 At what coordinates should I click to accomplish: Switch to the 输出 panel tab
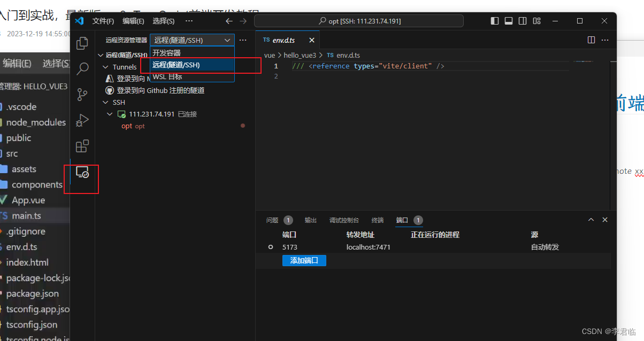(x=311, y=220)
